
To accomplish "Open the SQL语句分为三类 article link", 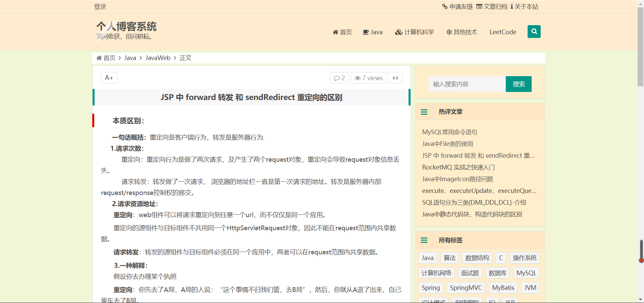I will point(474,203).
